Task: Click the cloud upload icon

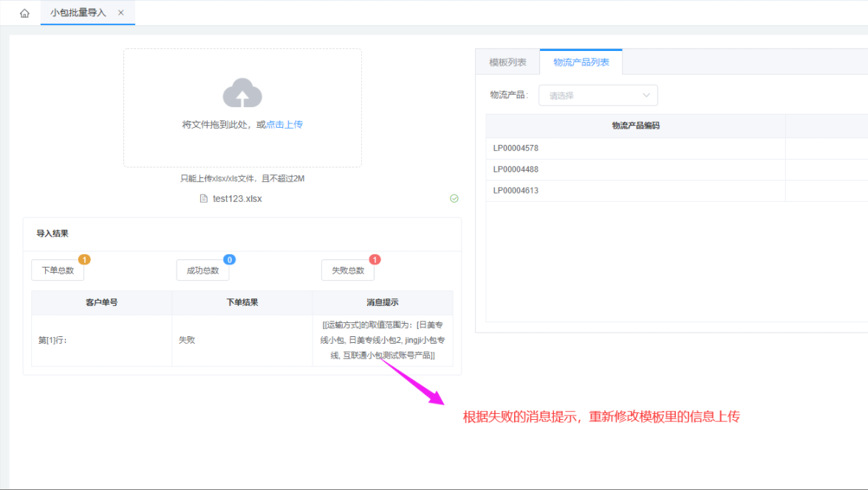Action: pos(242,93)
